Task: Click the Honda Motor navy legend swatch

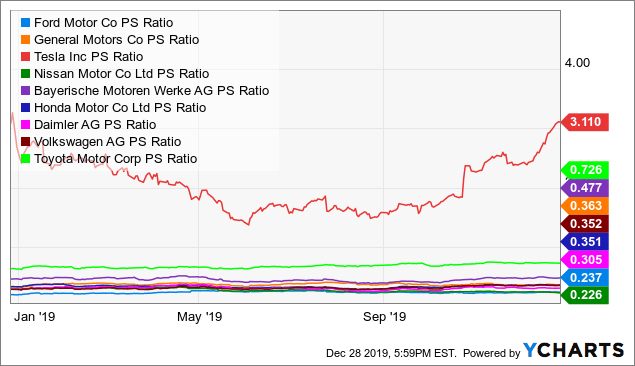Action: click(26, 108)
